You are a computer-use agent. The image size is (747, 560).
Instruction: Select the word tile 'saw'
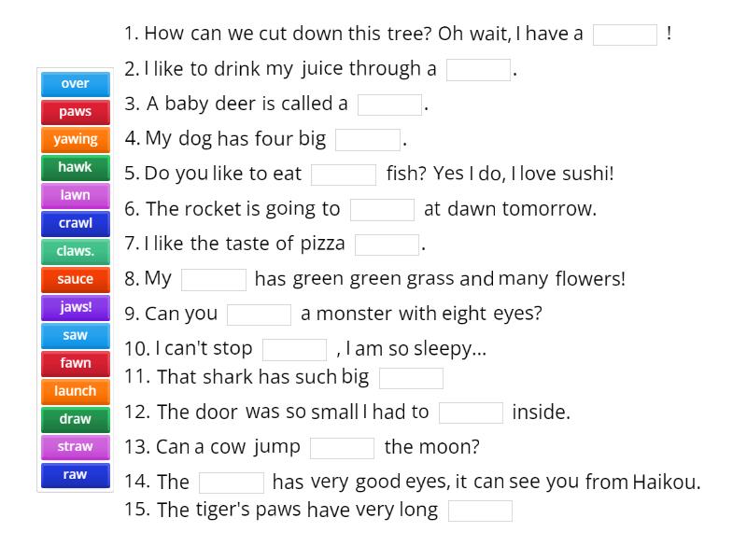[x=75, y=335]
